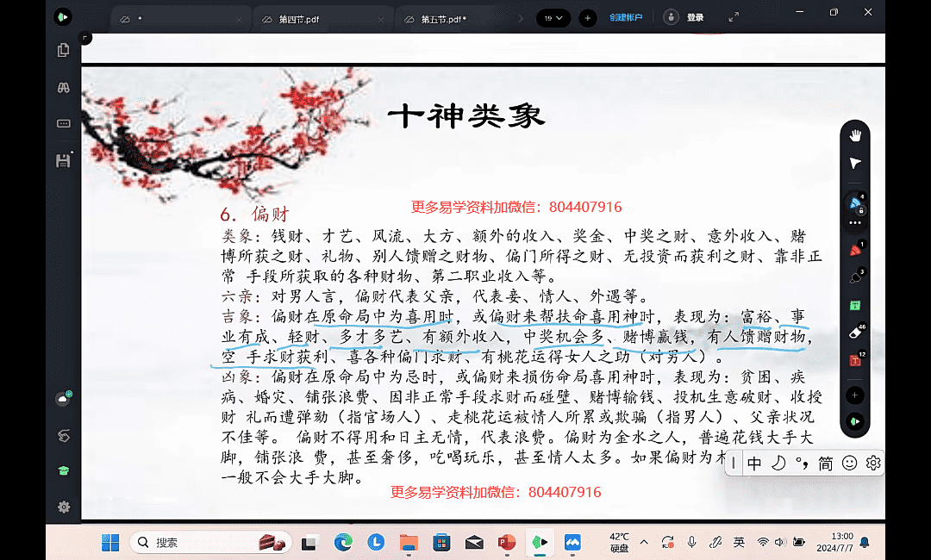Choose the green sticky note tool
The width and height of the screenshot is (931, 560).
[x=855, y=305]
